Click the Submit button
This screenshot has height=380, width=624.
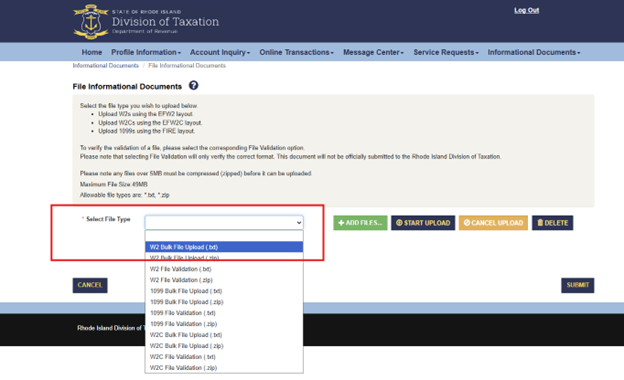point(577,285)
